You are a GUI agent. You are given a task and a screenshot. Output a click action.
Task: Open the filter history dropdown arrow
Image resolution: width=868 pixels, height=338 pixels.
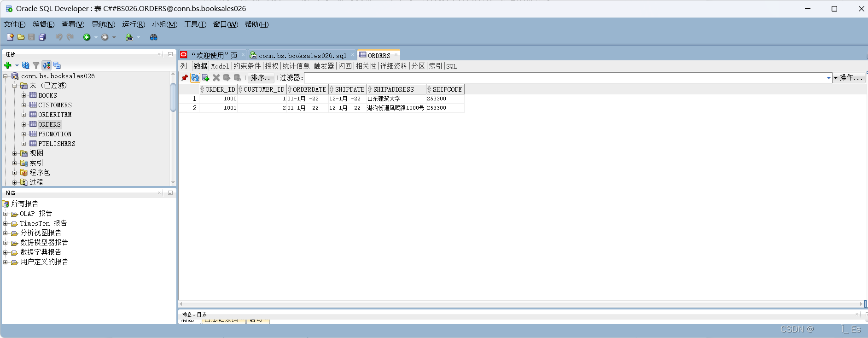click(x=829, y=78)
